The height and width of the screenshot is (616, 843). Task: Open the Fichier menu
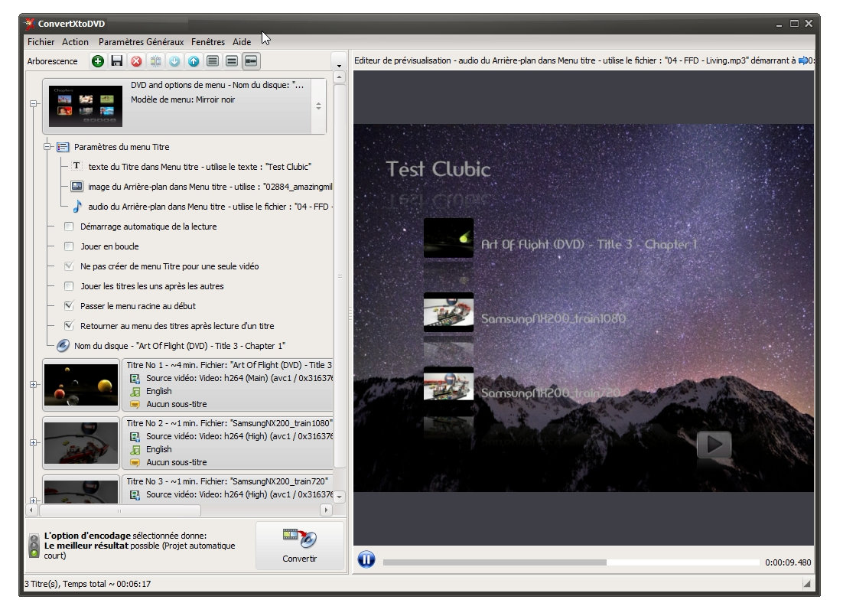[41, 42]
